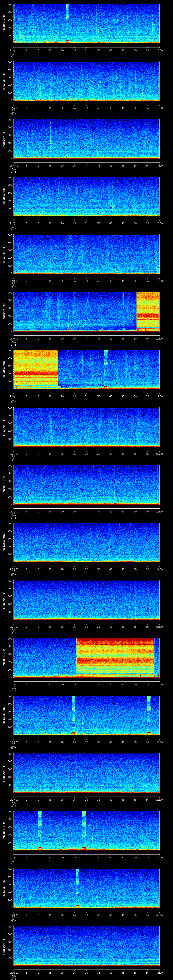Click the 23:00 end time label
Viewport: 173px width, 980px height.
[x=159, y=511]
